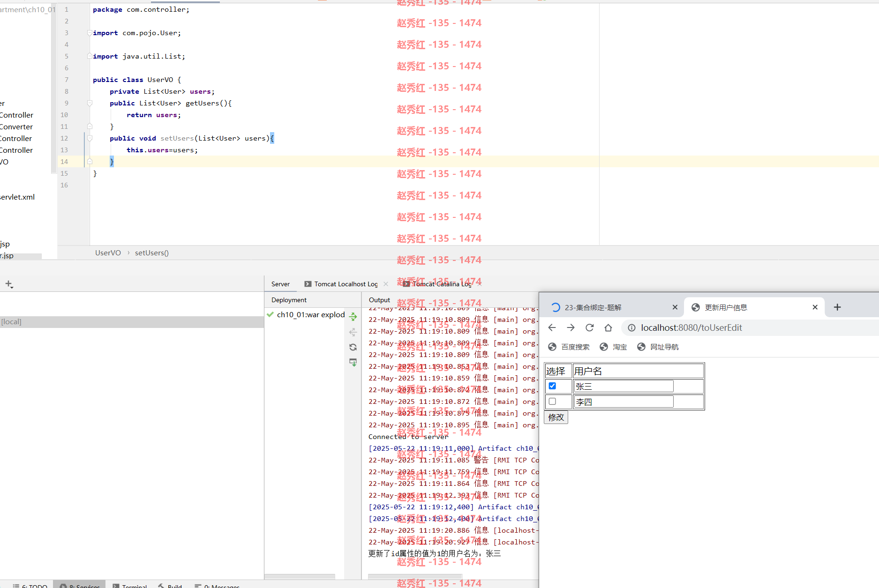This screenshot has height=588, width=879.
Task: Click the Refresh deployment icon
Action: 353,347
